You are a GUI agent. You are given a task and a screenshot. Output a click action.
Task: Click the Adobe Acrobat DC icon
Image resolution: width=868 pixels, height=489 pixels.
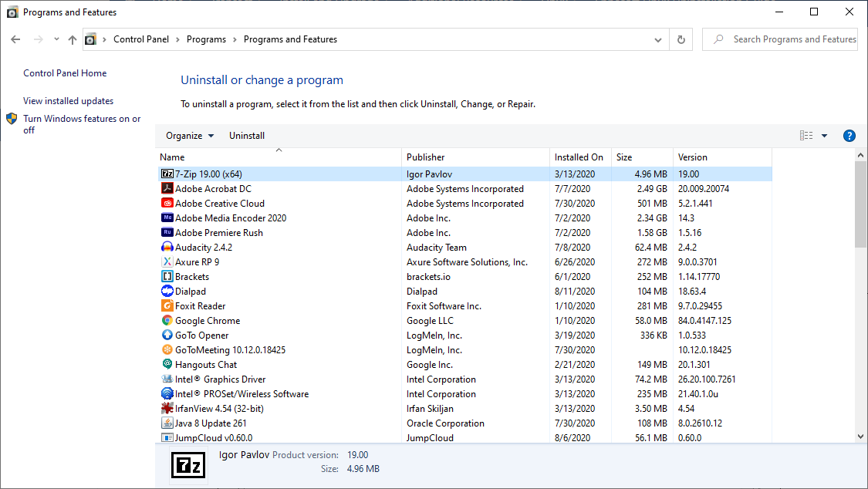(167, 189)
